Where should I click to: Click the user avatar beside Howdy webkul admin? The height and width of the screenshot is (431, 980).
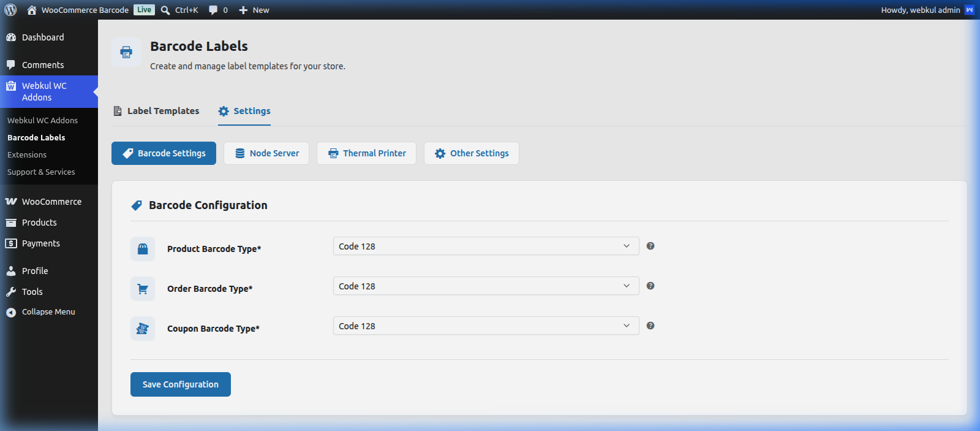(x=970, y=10)
